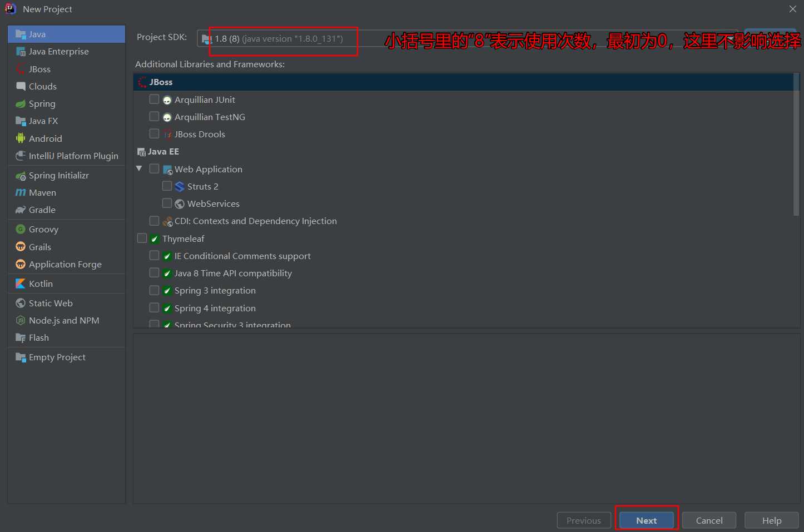Check the Struts 2 checkbox
Screen dimensions: 804x532
tap(167, 186)
